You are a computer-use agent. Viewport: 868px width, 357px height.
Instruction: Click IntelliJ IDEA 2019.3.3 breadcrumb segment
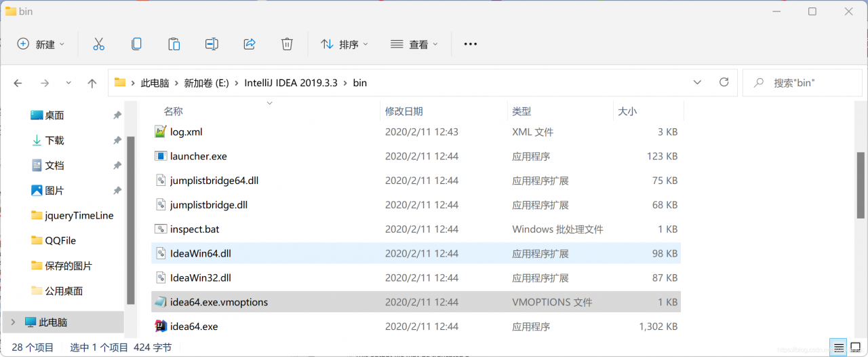[290, 83]
